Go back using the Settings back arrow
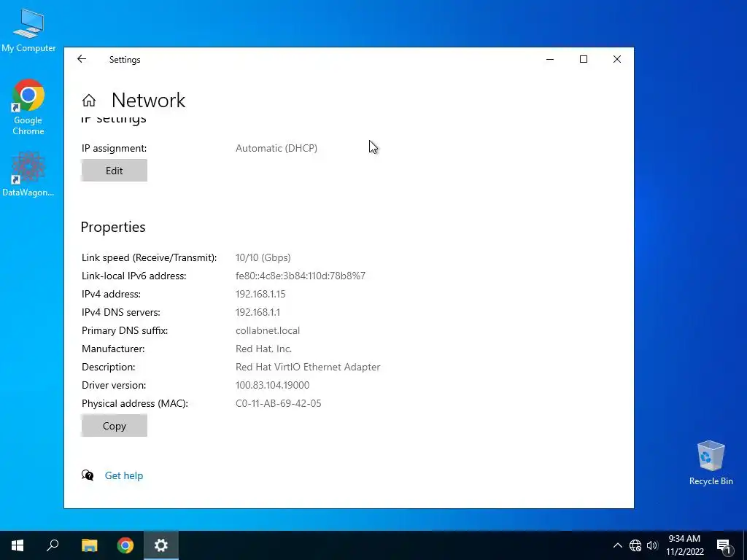The height and width of the screenshot is (560, 747). (x=82, y=59)
